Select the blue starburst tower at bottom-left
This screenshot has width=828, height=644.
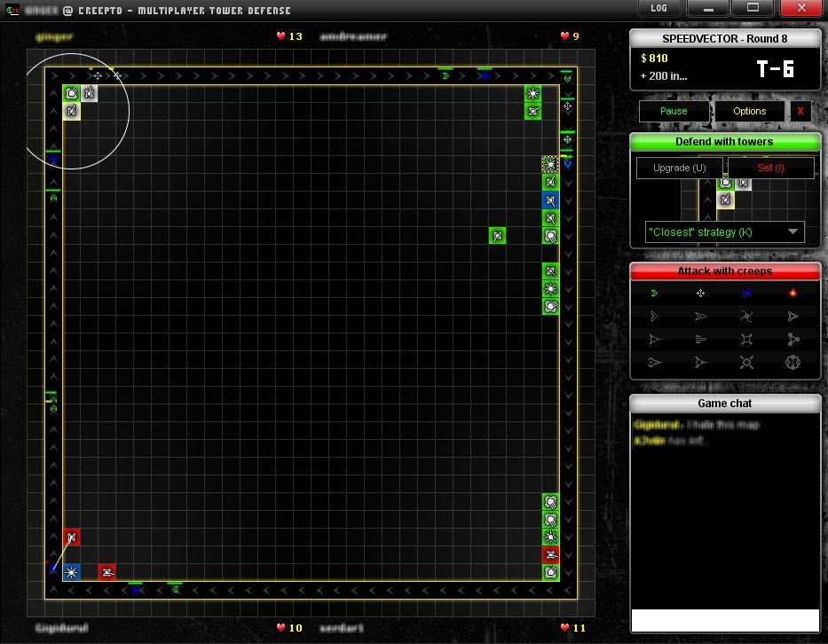[72, 572]
